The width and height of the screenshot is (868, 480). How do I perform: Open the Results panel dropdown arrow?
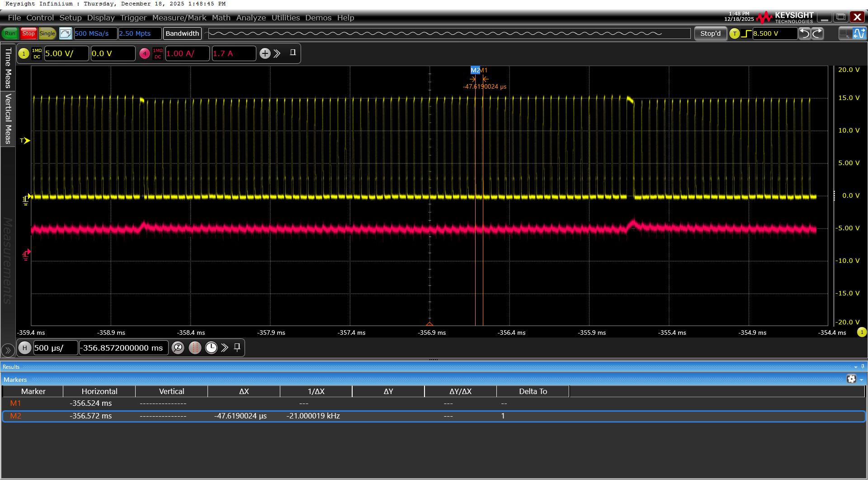point(856,367)
